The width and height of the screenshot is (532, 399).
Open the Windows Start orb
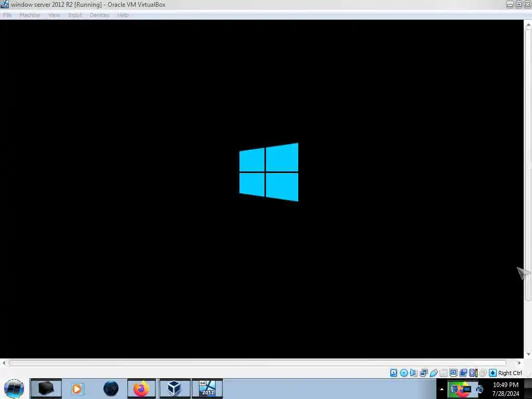pos(14,389)
